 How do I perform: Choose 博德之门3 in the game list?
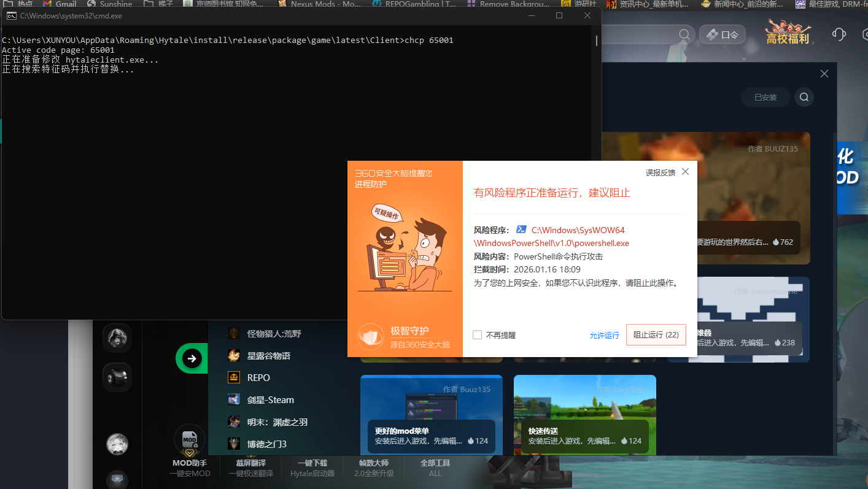click(266, 444)
